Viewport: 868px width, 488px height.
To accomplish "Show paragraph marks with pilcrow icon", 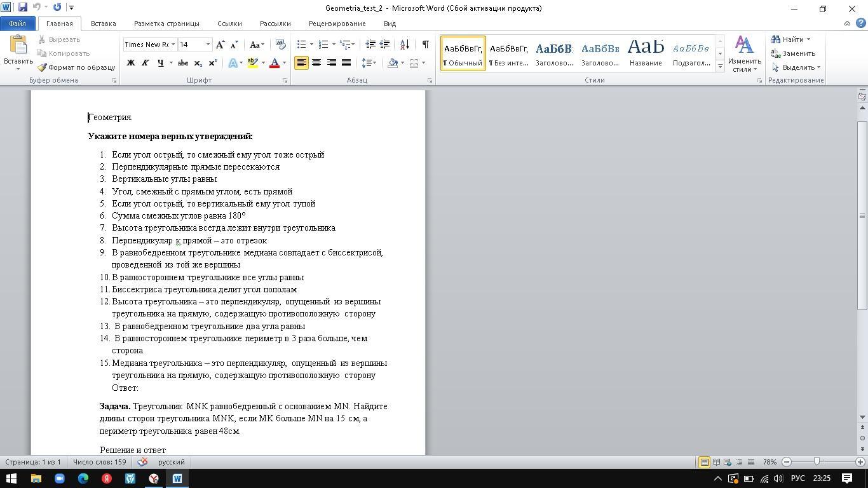I will click(x=425, y=44).
